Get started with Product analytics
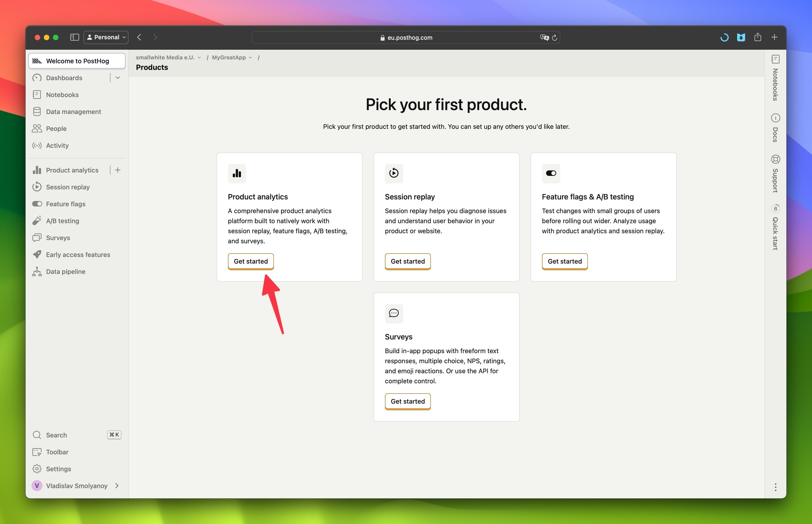 click(x=251, y=261)
